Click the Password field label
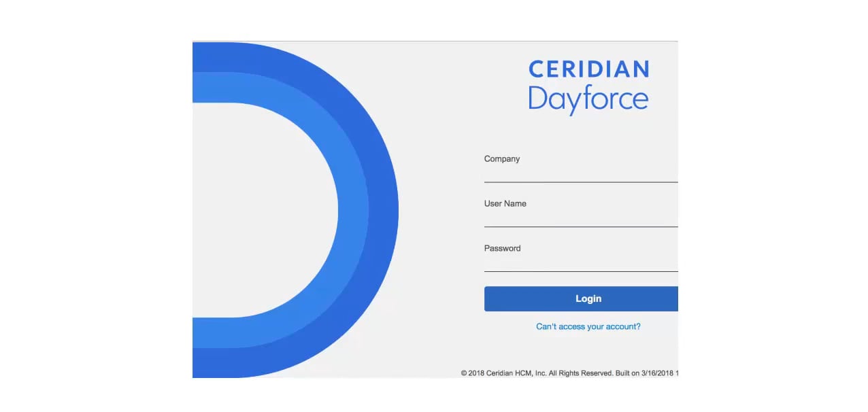 (502, 249)
